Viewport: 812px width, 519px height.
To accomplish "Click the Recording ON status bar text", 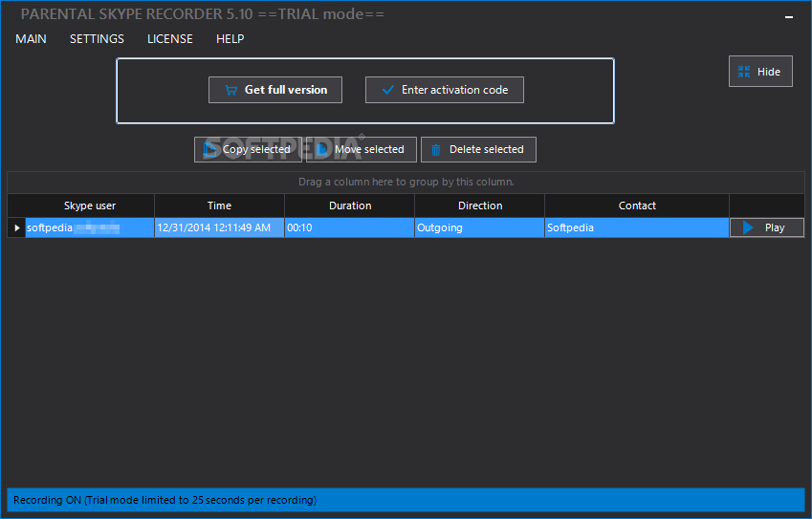I will (165, 501).
